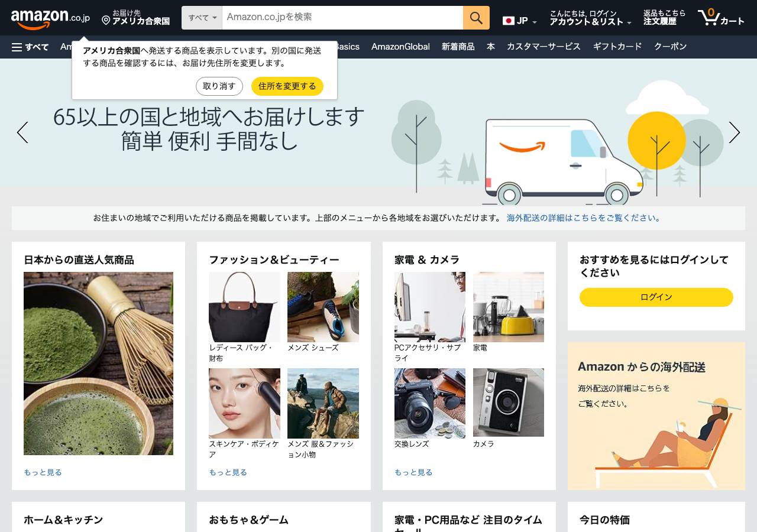Viewport: 757px width, 532px height.
Task: Open メンズ 服&ファッション小物 thumbnail
Action: pyautogui.click(x=323, y=403)
